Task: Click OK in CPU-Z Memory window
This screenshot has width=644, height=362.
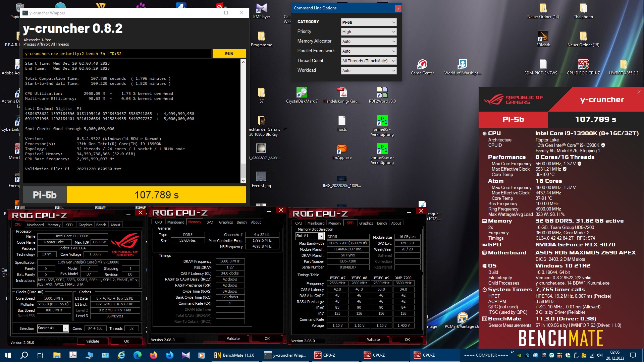Action: tap(267, 339)
